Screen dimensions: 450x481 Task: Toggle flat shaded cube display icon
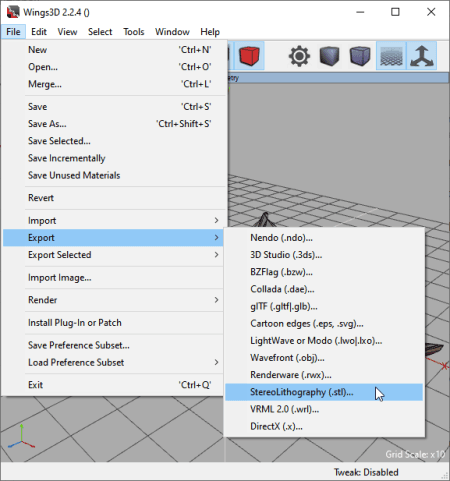pyautogui.click(x=329, y=56)
